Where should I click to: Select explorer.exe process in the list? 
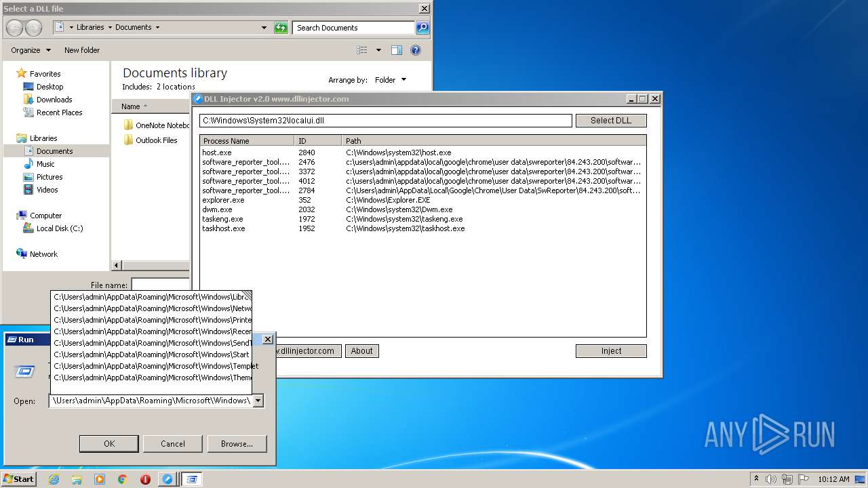(x=423, y=200)
